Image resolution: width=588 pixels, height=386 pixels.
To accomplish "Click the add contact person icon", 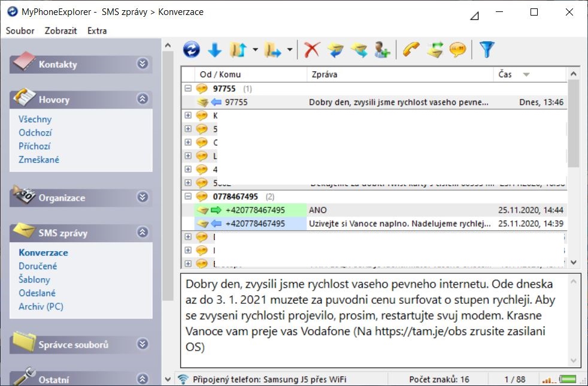I will click(382, 50).
